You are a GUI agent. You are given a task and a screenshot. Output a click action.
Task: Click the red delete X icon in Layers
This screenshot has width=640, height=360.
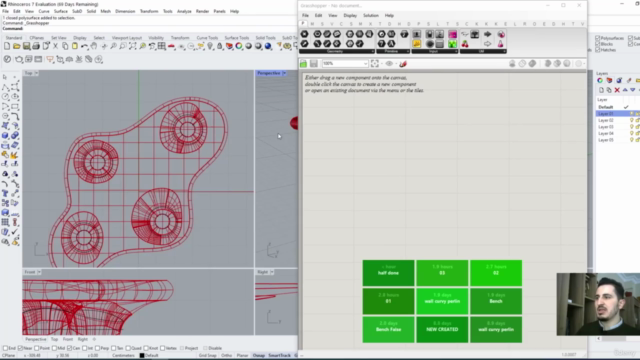617,90
